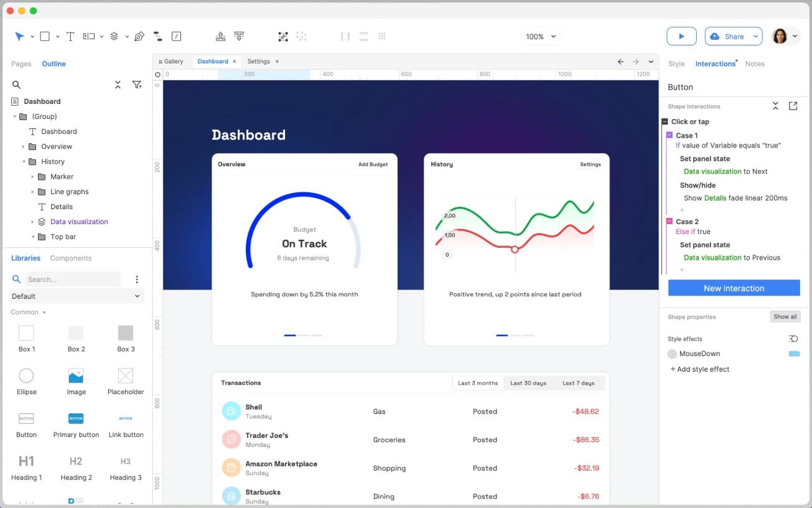Open the Gallery canvas tab
Screen dimensions: 812x508
click(170, 62)
